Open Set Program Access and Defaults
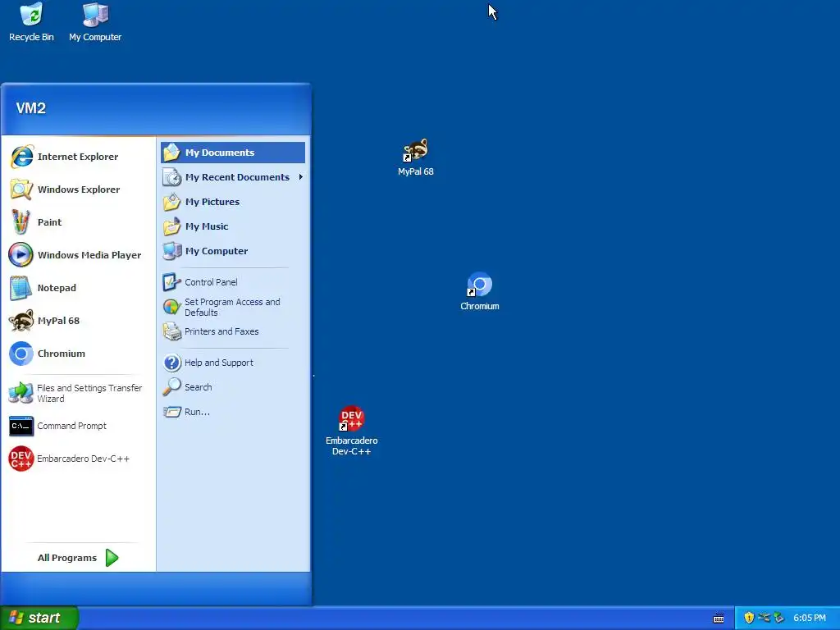The width and height of the screenshot is (840, 630). (233, 307)
